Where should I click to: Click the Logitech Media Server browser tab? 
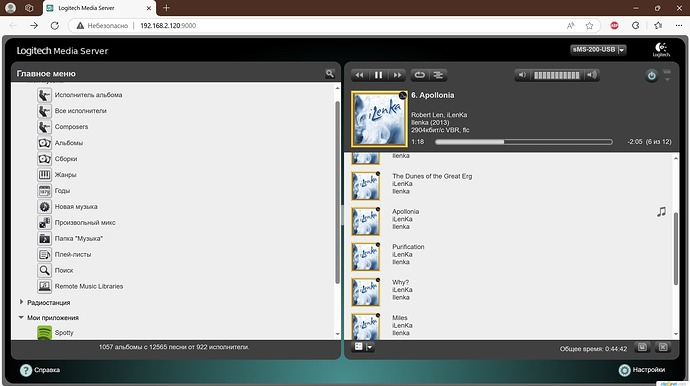[x=99, y=8]
